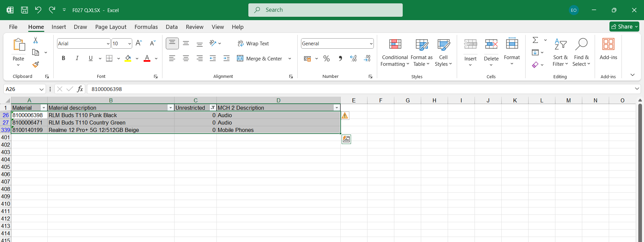
Task: Click into the Search box in title bar
Action: 326,10
